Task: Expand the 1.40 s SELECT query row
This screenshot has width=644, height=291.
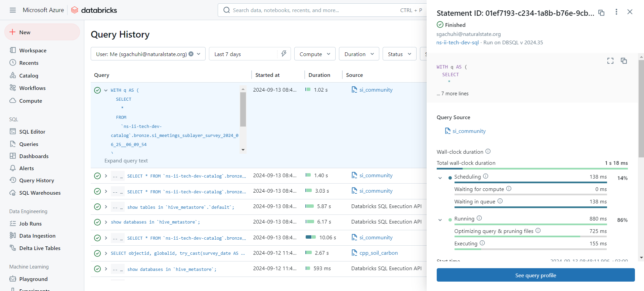Action: click(x=106, y=176)
